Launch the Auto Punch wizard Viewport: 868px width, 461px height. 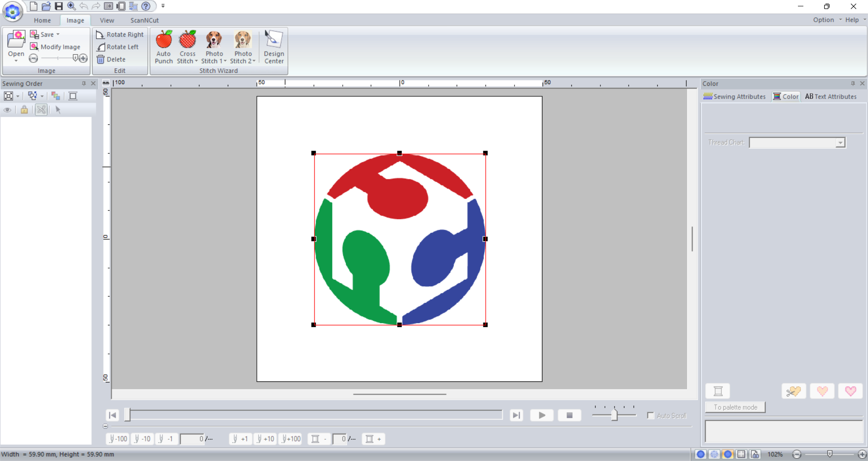pyautogui.click(x=164, y=47)
